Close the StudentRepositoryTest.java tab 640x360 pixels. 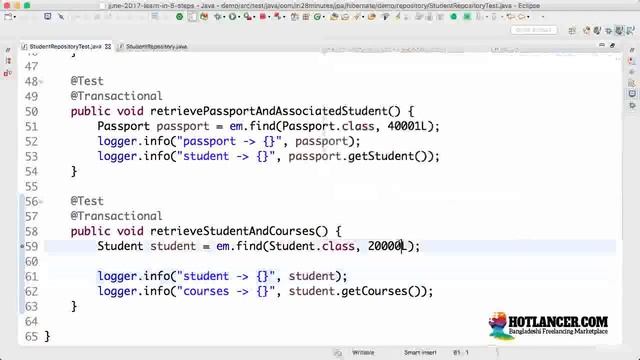pyautogui.click(x=108, y=47)
